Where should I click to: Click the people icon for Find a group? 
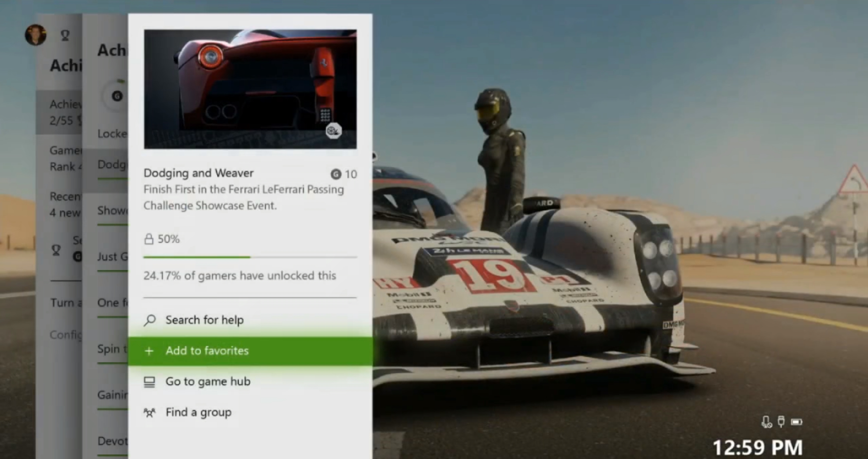tap(150, 412)
